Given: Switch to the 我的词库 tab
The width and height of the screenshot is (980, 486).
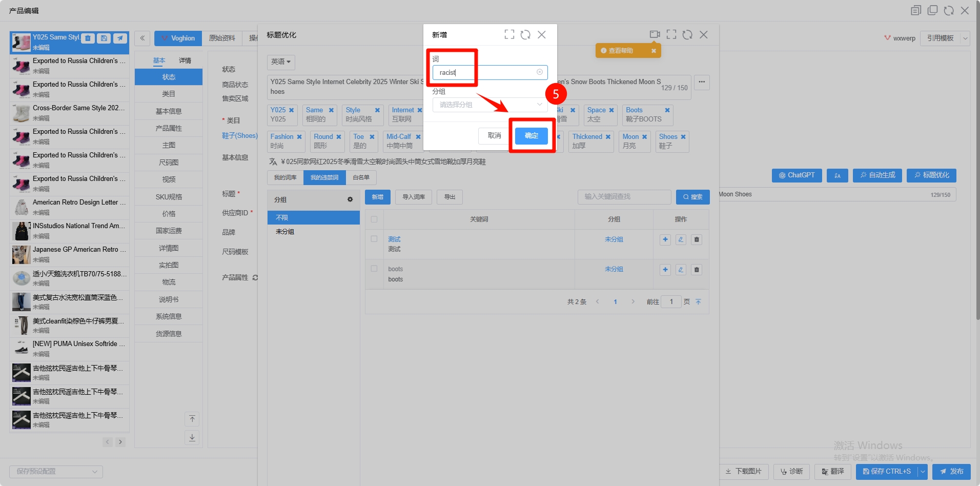Looking at the screenshot, I should 285,177.
